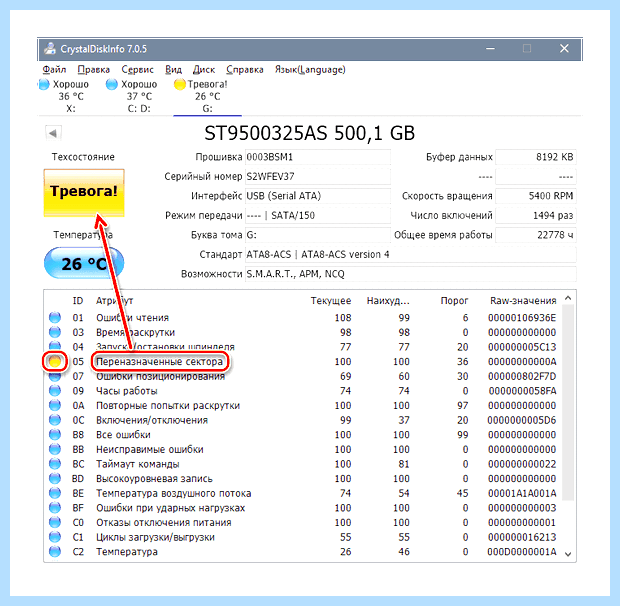This screenshot has width=620, height=606.
Task: Click the attribute list scroll-up arrow
Action: 568,298
